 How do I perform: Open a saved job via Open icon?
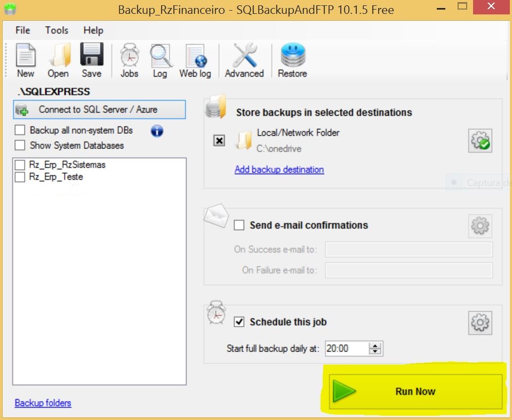(58, 61)
